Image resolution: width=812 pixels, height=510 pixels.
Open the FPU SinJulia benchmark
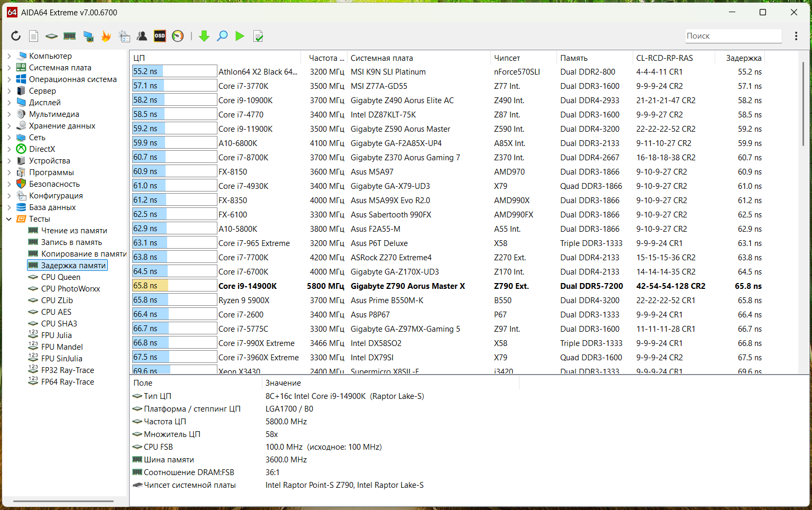[61, 359]
